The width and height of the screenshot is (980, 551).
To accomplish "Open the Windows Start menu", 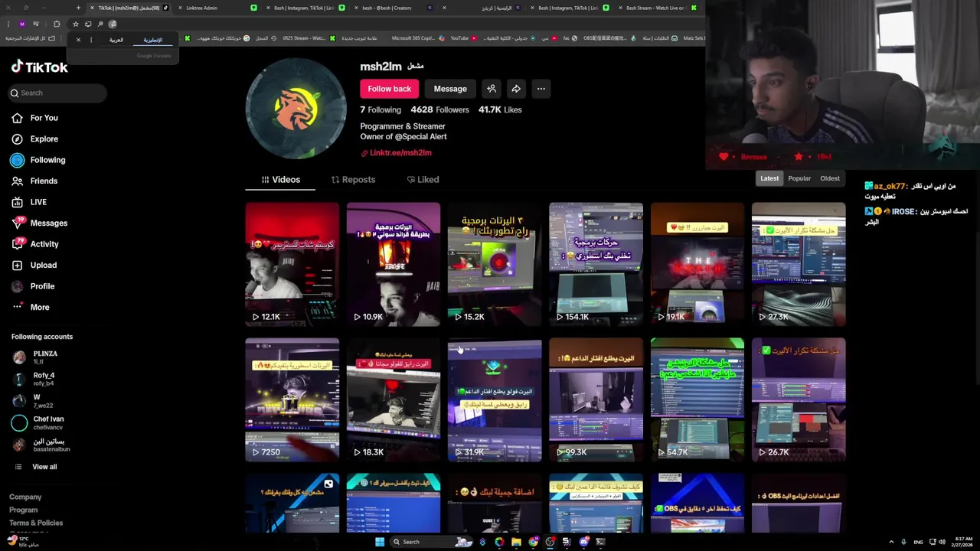I will tap(379, 542).
